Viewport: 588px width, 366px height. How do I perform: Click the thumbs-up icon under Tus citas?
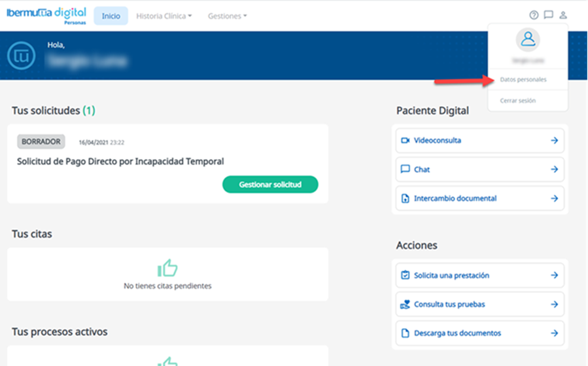click(167, 268)
